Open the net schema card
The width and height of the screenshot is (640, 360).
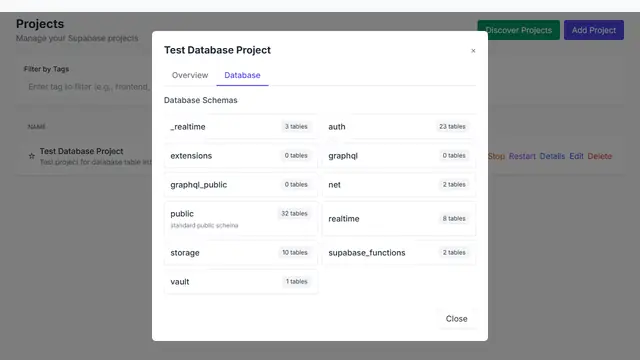(399, 184)
